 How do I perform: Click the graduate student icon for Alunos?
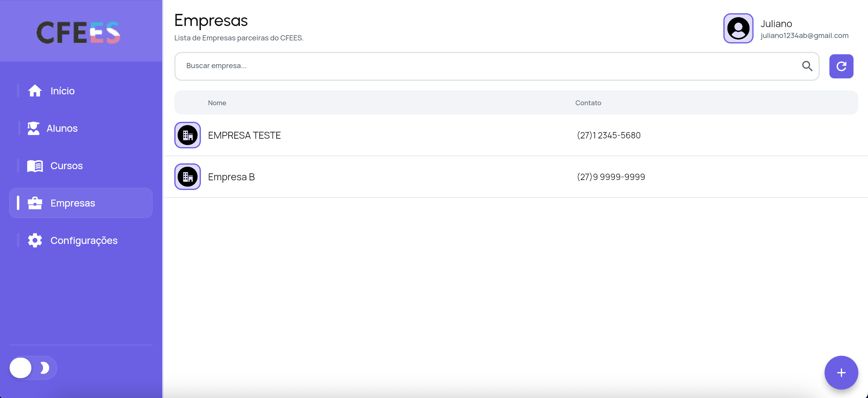[x=33, y=128]
